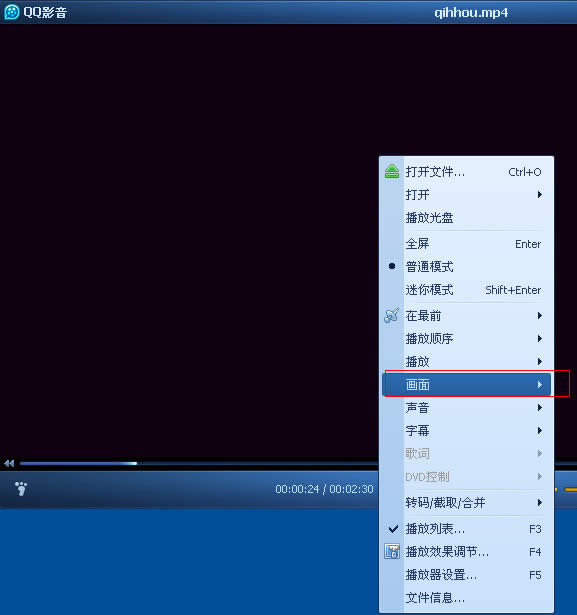Screen dimensions: 577x615
Task: Click the 播放效果调节 equalizer icon
Action: (x=391, y=551)
